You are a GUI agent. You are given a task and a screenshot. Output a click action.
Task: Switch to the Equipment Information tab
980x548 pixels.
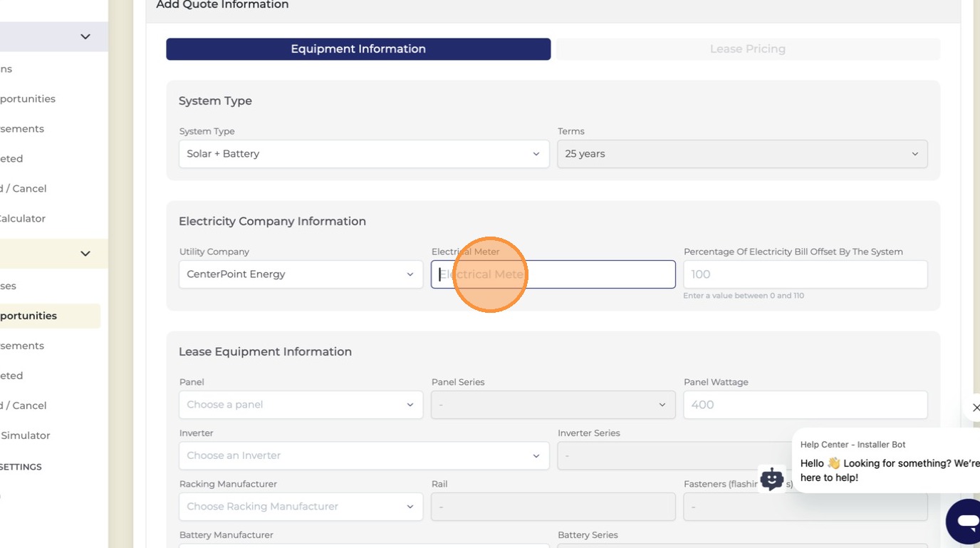point(358,49)
